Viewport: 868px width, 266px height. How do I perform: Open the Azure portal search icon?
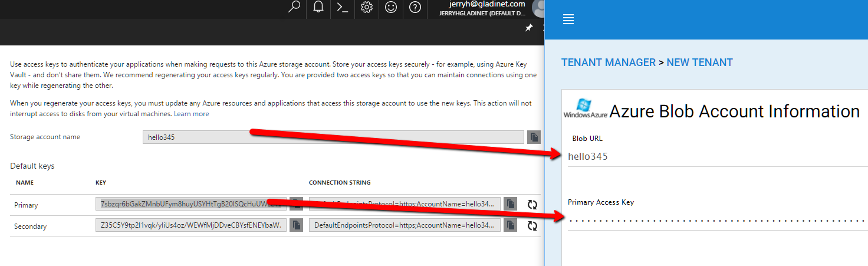click(x=294, y=7)
